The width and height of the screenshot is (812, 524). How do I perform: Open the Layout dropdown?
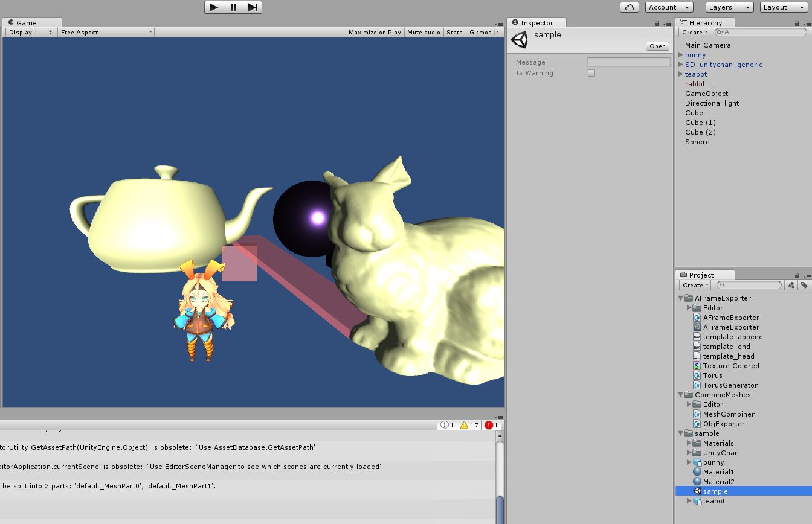(784, 7)
